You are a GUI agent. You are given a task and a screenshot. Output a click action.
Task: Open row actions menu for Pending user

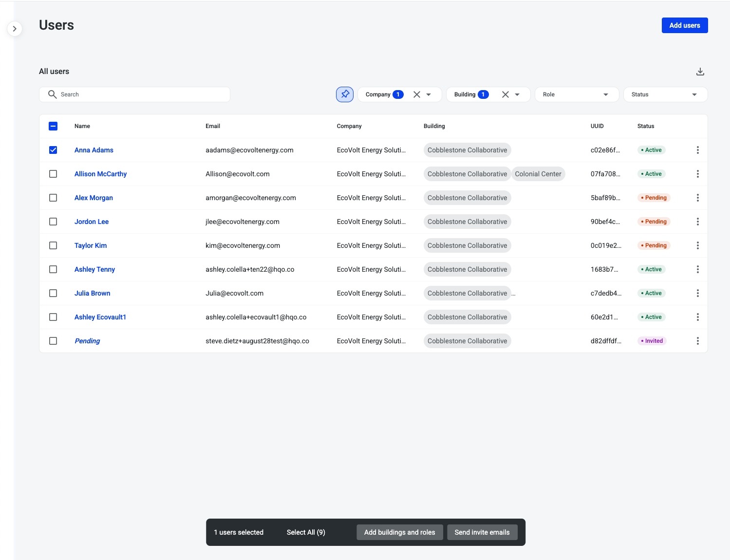click(697, 341)
